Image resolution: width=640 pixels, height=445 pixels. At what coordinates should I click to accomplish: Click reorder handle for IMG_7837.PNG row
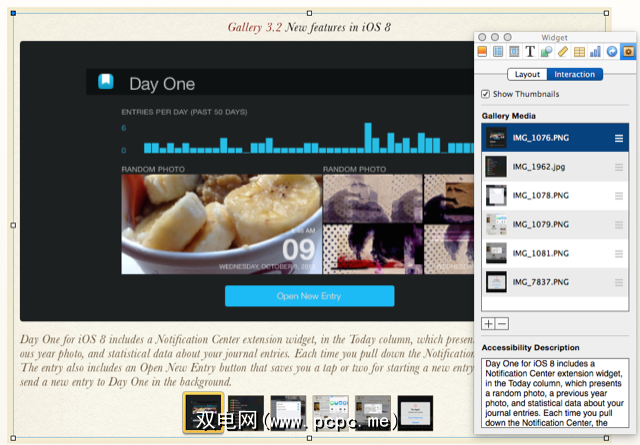coord(619,283)
